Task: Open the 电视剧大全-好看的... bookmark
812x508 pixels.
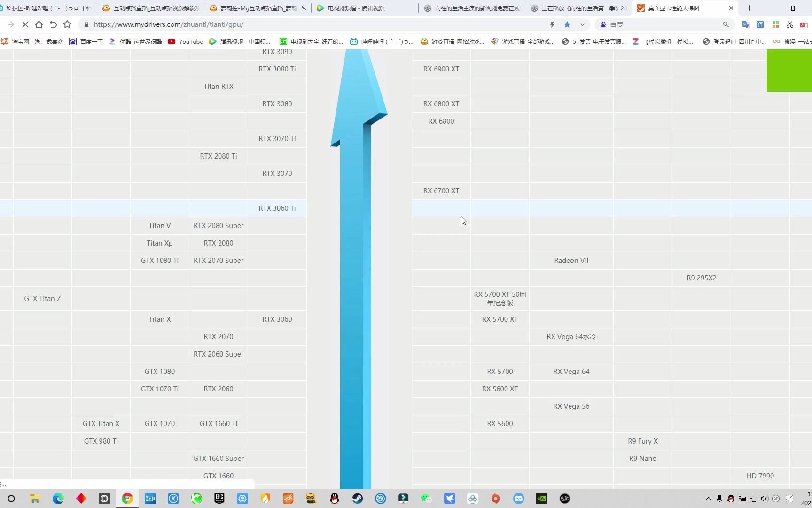Action: pyautogui.click(x=311, y=41)
